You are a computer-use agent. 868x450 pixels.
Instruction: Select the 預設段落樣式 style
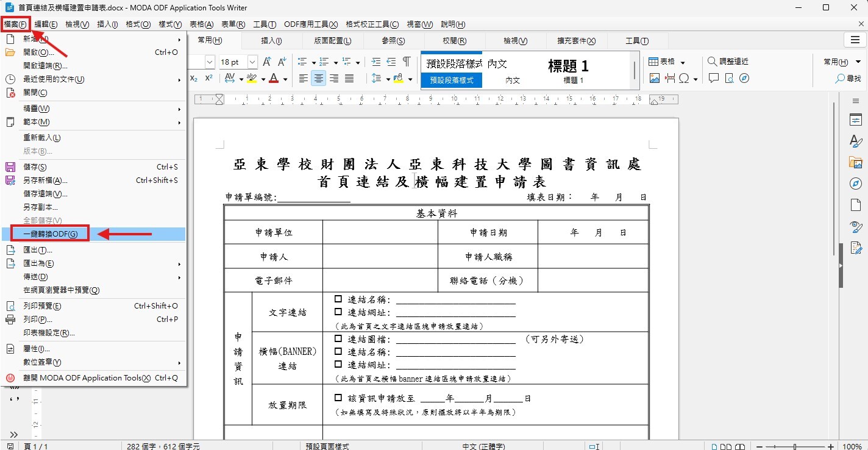(x=452, y=70)
